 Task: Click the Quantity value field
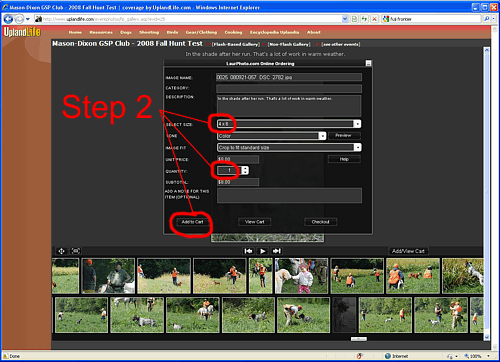coord(229,170)
